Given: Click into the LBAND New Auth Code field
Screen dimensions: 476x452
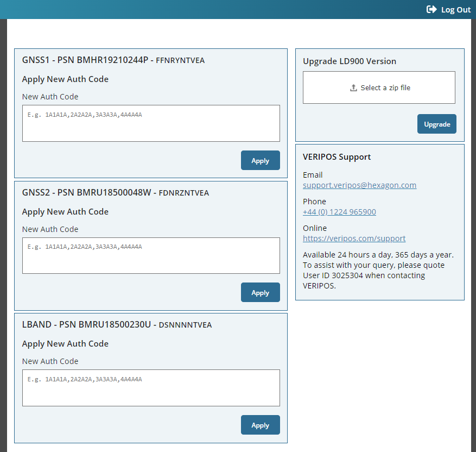Looking at the screenshot, I should coord(151,387).
